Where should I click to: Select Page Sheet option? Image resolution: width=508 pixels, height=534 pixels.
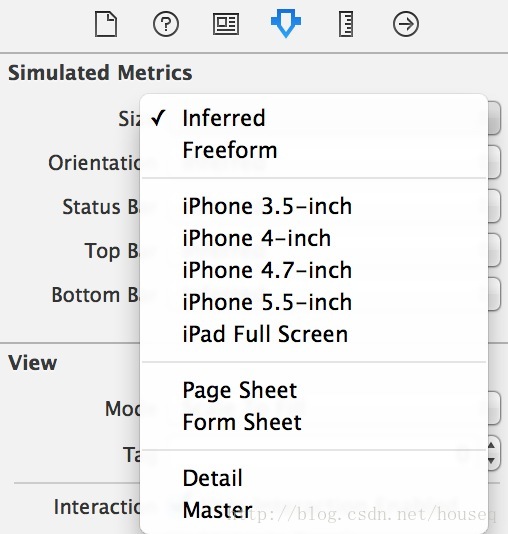point(314,390)
